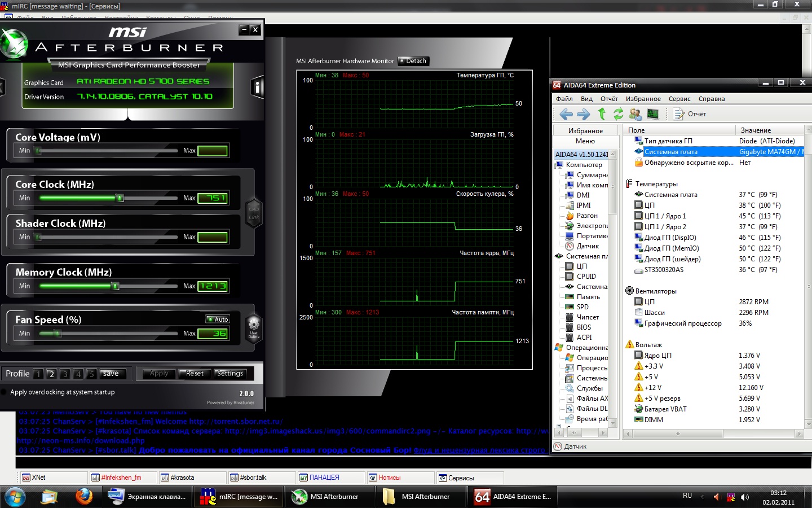The image size is (812, 508).
Task: Open the AIDA64 users toolbar icon
Action: [x=636, y=114]
